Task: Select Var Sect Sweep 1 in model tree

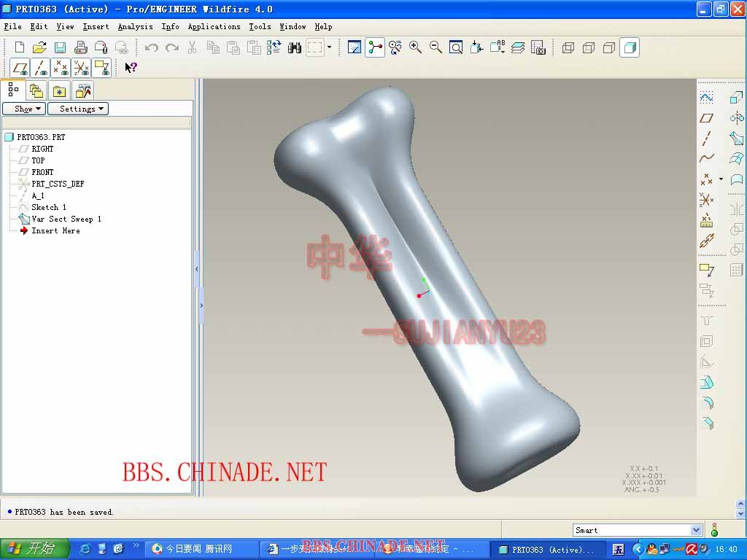Action: click(x=66, y=219)
